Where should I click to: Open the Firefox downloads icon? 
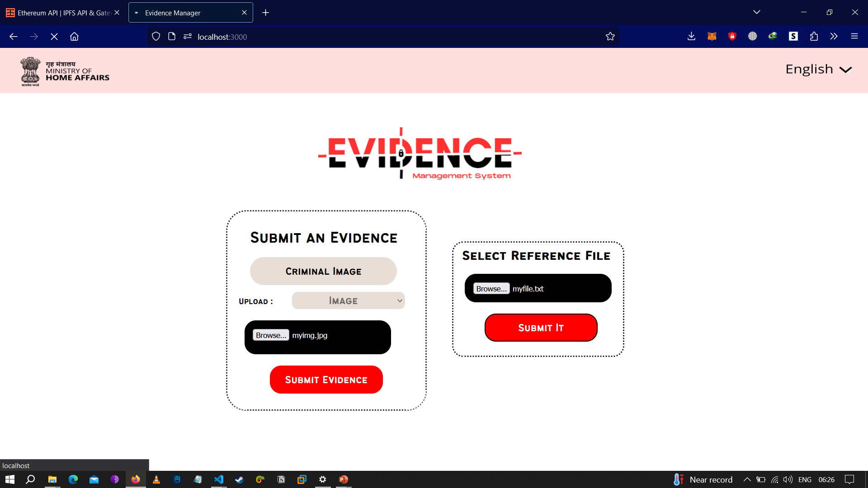click(691, 37)
